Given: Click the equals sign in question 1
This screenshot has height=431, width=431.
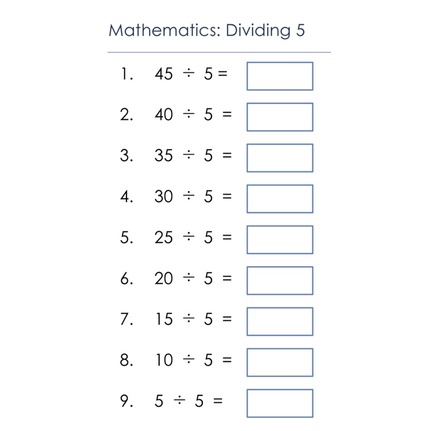Looking at the screenshot, I should click(223, 74).
